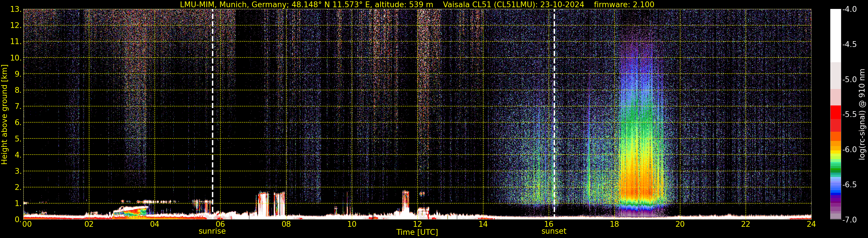This screenshot has height=238, width=868.
Task: Click the '9.' height axis tick label
Action: (x=18, y=74)
